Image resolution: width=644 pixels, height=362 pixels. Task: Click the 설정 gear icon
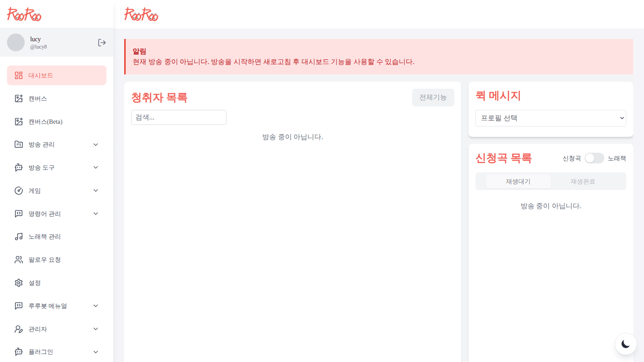19,283
